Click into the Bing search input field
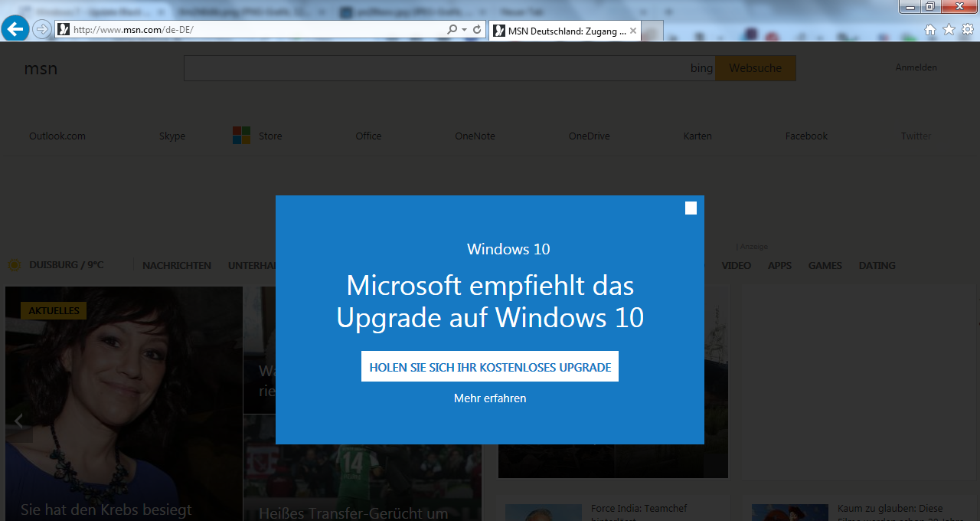 point(436,68)
